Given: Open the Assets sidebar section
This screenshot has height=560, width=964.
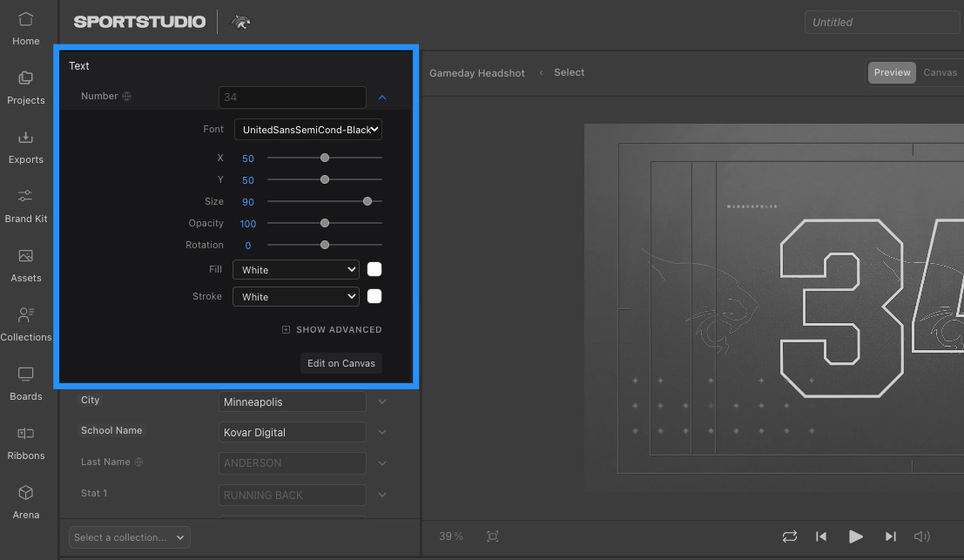Looking at the screenshot, I should point(26,267).
